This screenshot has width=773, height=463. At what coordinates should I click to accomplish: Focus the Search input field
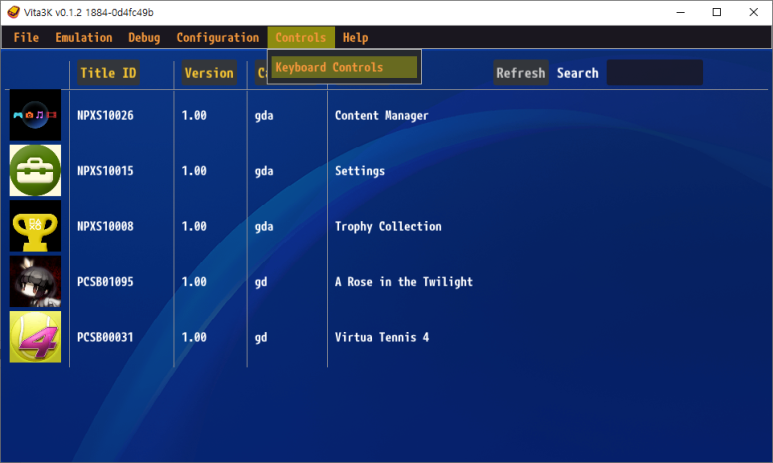[x=654, y=73]
